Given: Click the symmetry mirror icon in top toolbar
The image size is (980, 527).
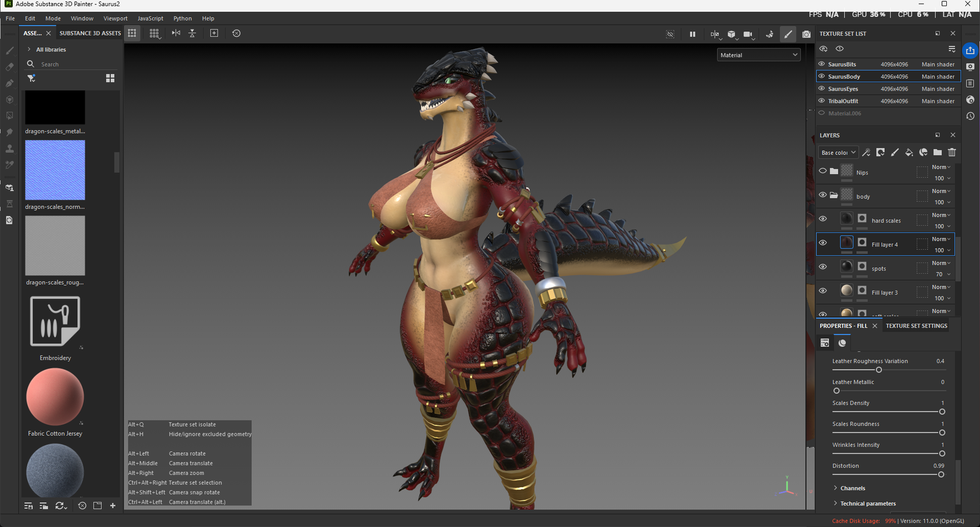Looking at the screenshot, I should click(176, 33).
